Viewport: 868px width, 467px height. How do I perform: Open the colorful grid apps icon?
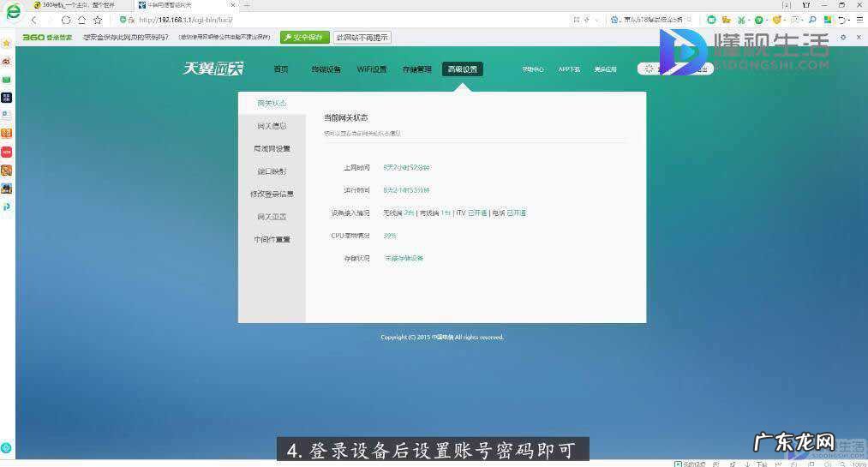[828, 20]
